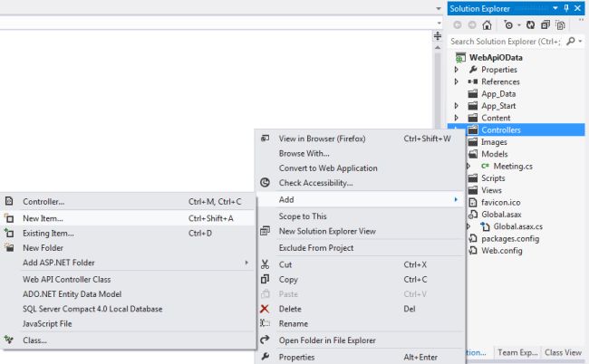Click the Refresh icon in Solution Explorer toolbar
The image size is (589, 364).
point(530,25)
